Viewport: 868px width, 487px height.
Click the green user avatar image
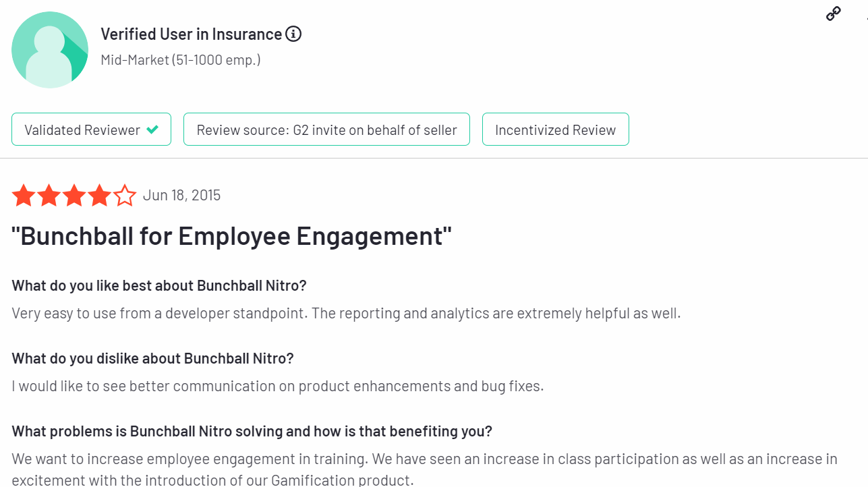pos(50,50)
